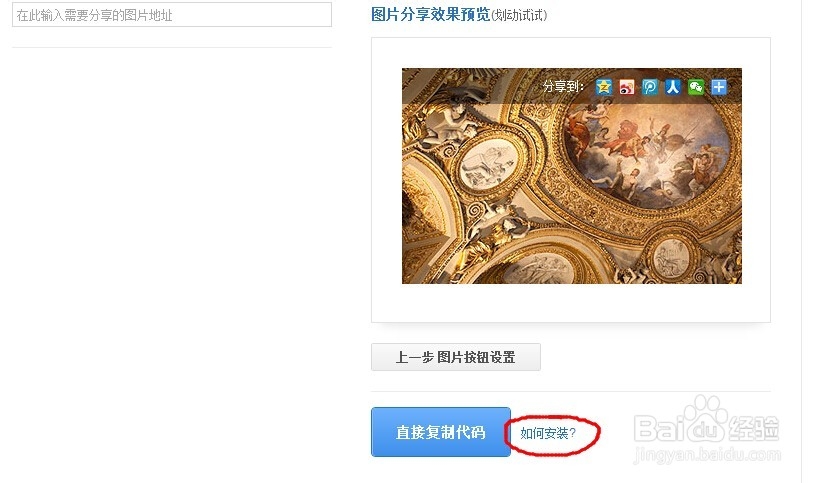This screenshot has height=483, width=827.
Task: Click the jingyan.baidu.com watermark text
Action: 707,455
